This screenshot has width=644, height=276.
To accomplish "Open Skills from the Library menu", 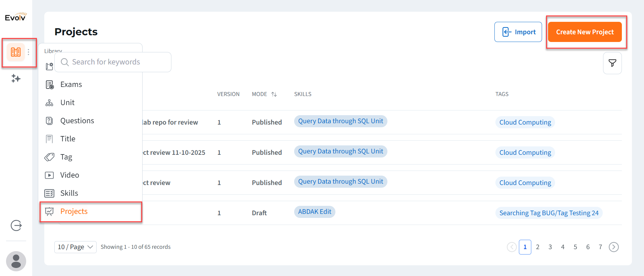I will [x=69, y=193].
